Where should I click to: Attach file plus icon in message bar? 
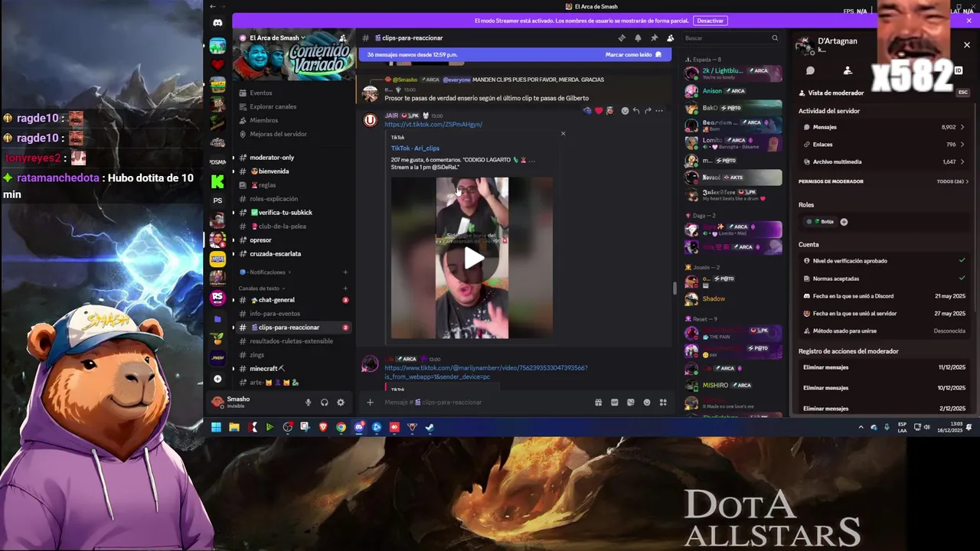370,403
